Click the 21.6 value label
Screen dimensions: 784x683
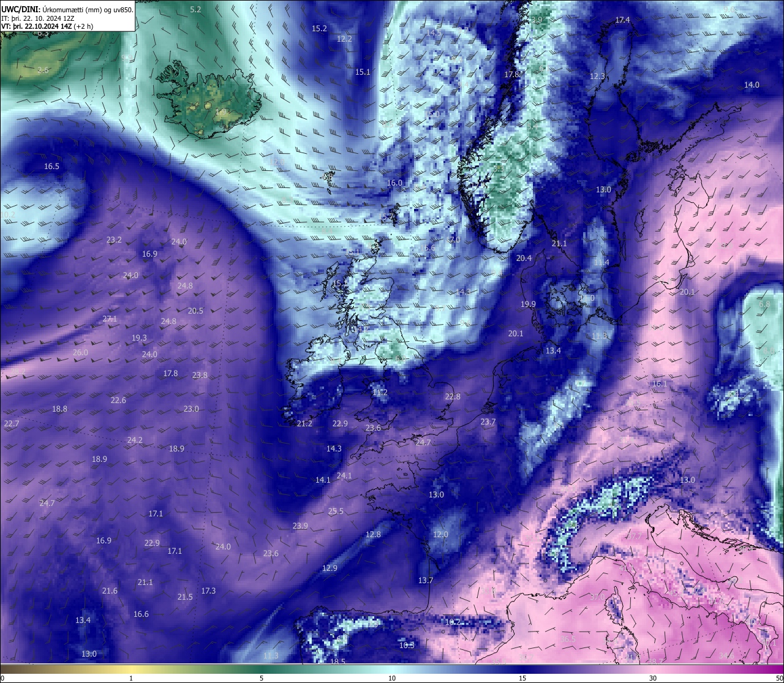(x=110, y=591)
